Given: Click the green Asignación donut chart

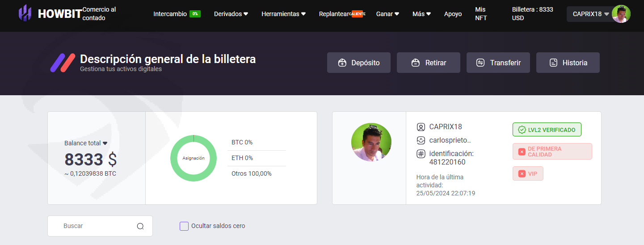Looking at the screenshot, I should coord(194,158).
